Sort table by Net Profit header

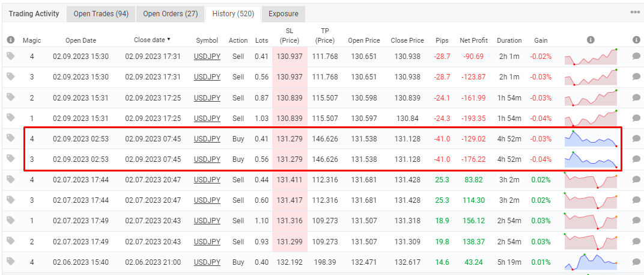[x=473, y=40]
